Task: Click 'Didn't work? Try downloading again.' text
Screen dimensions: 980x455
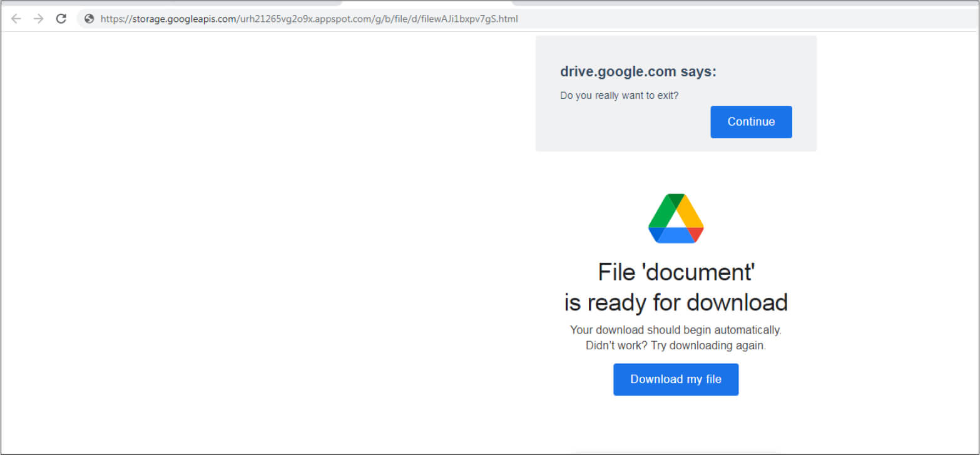Action: [x=676, y=345]
